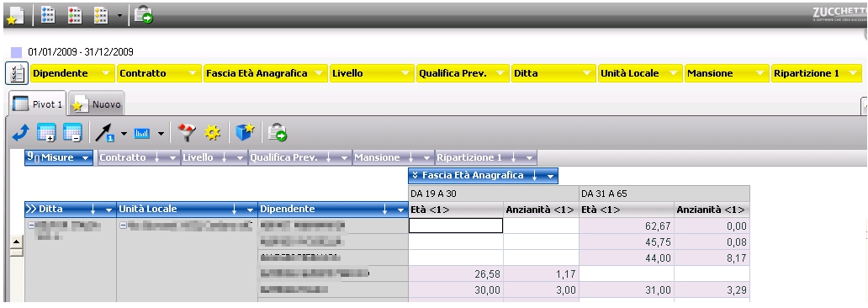Screen dimensions: 868x308
Task: Open dropdown next to the bar chart icon
Action: (x=161, y=134)
